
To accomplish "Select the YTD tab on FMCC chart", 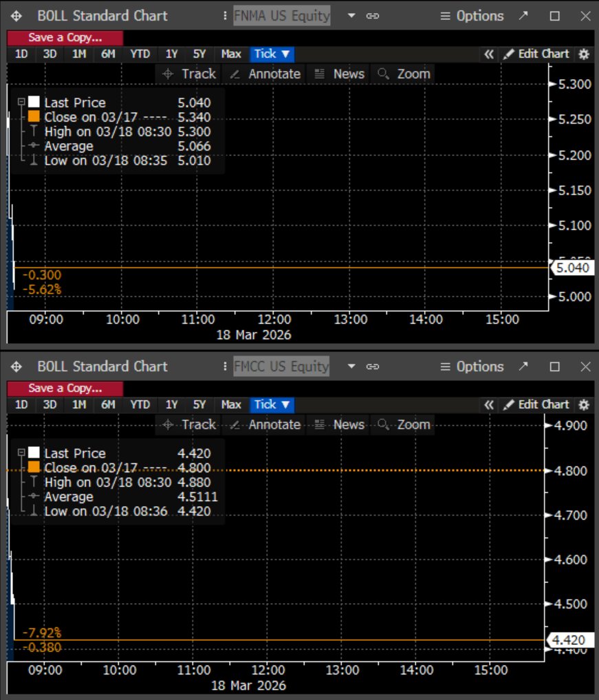I will coord(139,405).
